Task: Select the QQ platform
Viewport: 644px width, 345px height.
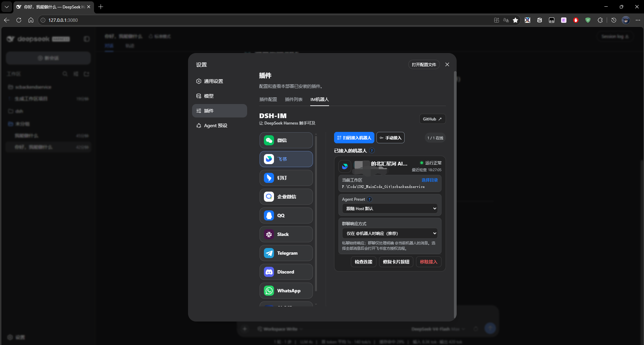Action: point(286,215)
